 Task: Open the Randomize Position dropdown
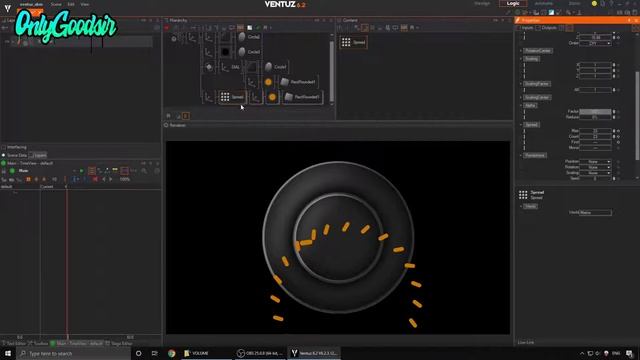pos(595,162)
